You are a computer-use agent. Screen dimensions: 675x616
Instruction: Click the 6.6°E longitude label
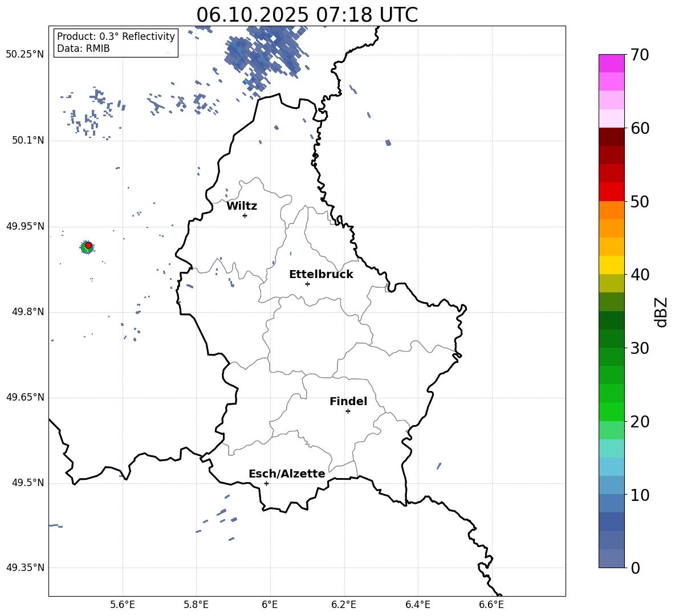(x=491, y=605)
